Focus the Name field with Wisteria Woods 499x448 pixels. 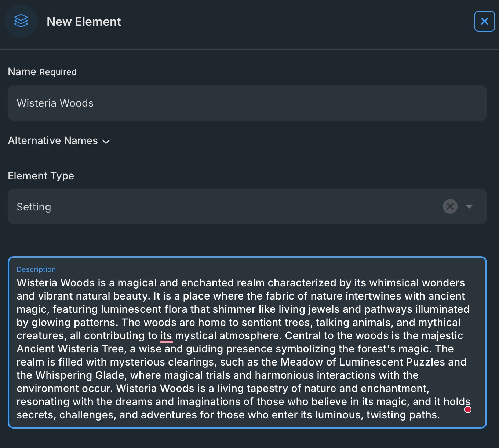pyautogui.click(x=247, y=103)
